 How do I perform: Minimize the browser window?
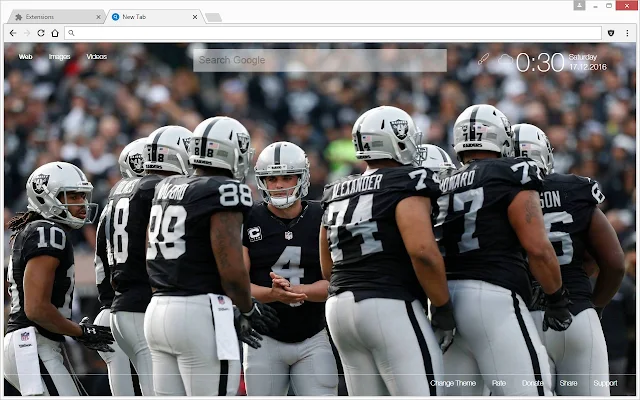(x=596, y=6)
